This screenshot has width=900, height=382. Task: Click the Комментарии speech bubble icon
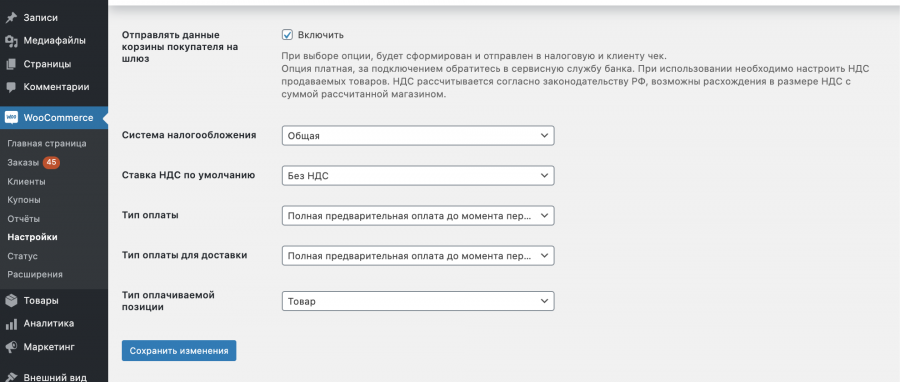11,87
